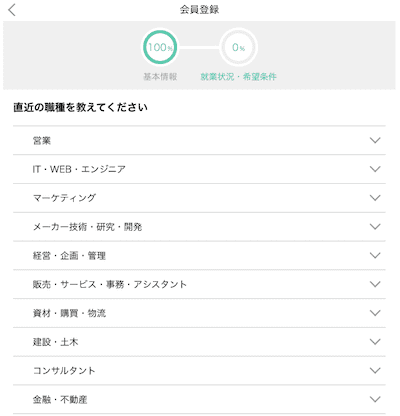Go back using the top-left arrow
The width and height of the screenshot is (400, 416).
pyautogui.click(x=12, y=10)
